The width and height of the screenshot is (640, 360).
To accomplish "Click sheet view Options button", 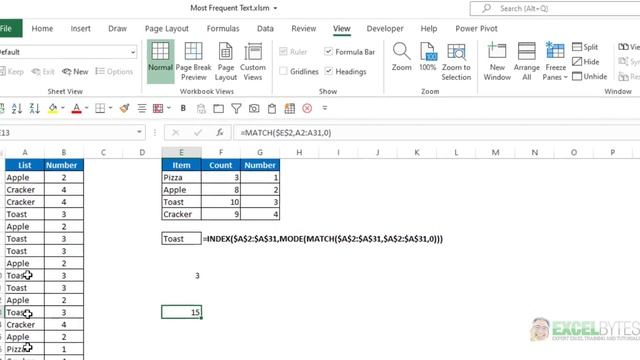I will tap(114, 71).
